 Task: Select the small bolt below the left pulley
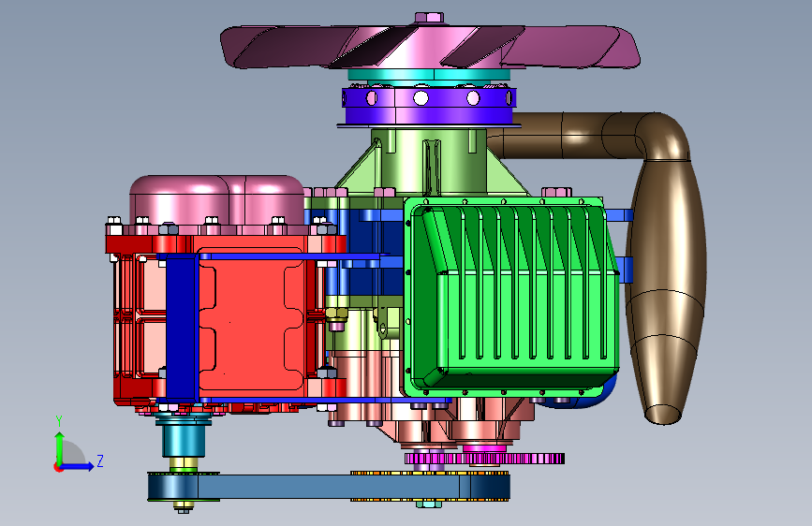tap(183, 507)
